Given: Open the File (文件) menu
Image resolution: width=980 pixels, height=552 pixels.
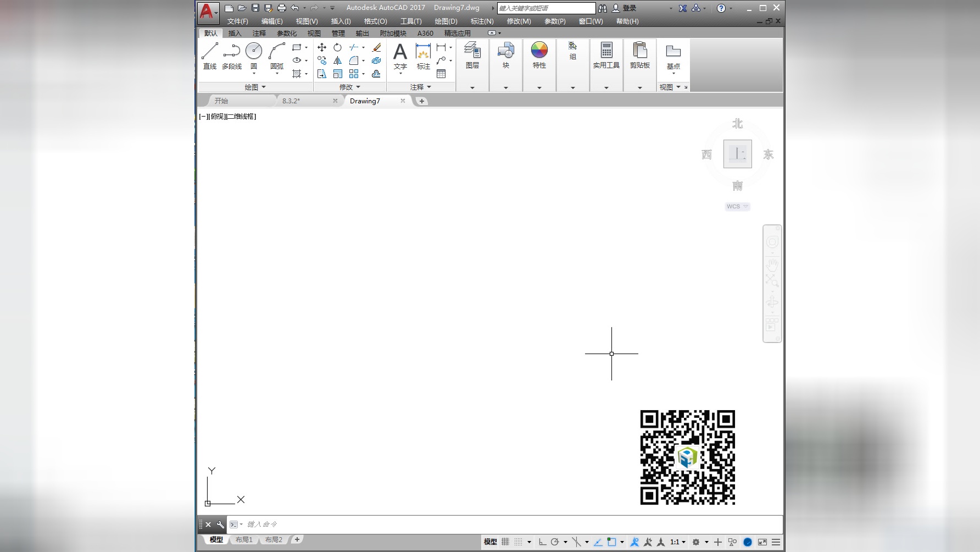Looking at the screenshot, I should pyautogui.click(x=238, y=21).
